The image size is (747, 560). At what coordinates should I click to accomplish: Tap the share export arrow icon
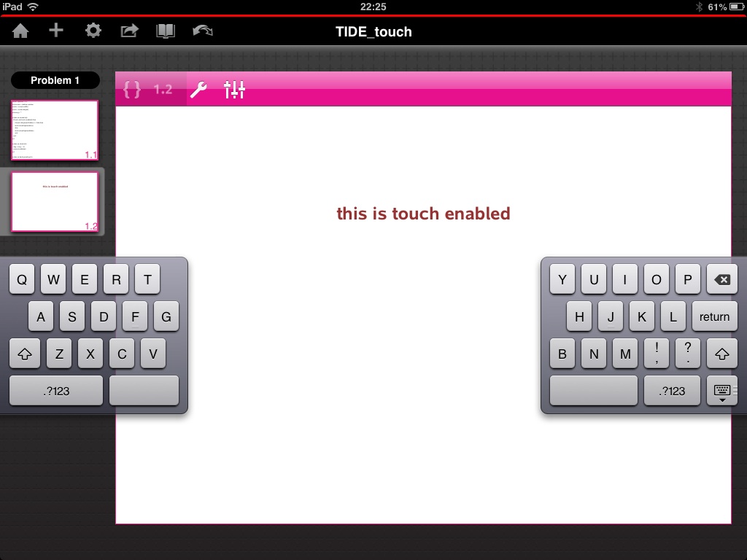click(129, 31)
